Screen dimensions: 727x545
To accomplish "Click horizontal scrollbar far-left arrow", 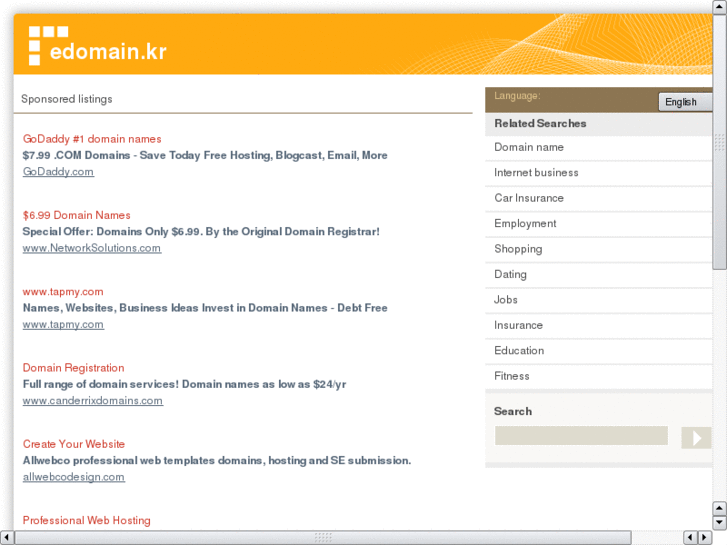I will click(x=6, y=538).
